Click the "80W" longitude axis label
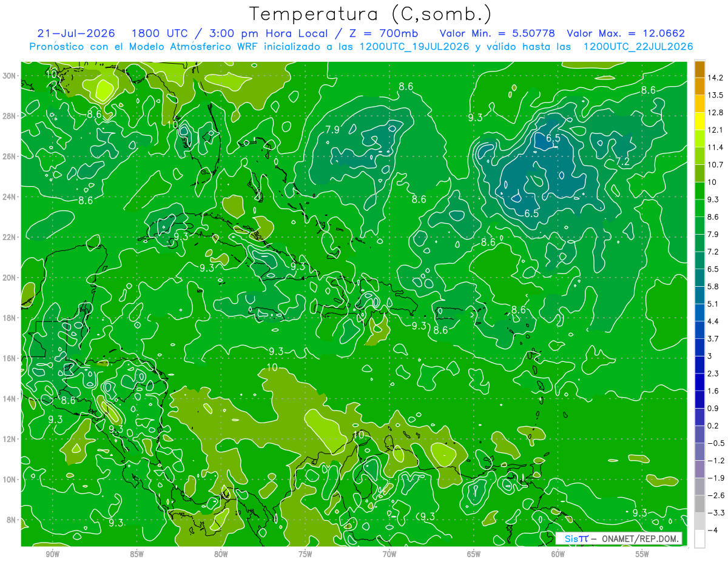This screenshot has width=728, height=562. tap(221, 554)
